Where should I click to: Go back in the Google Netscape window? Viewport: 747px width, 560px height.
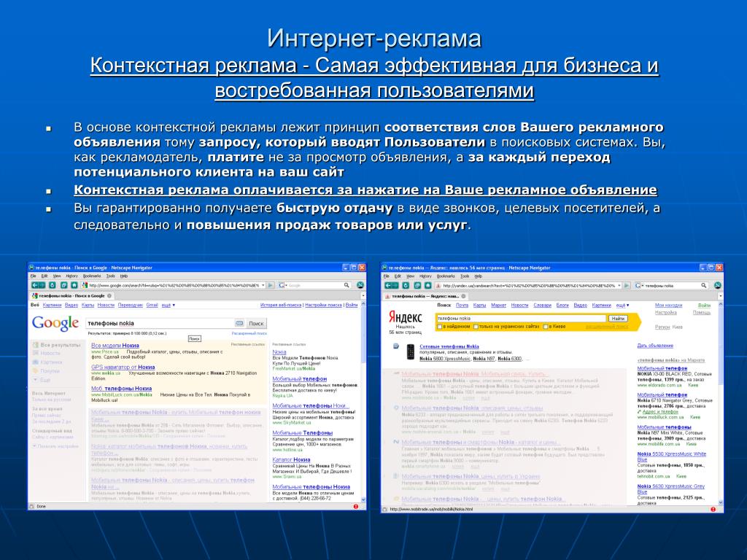(35, 285)
